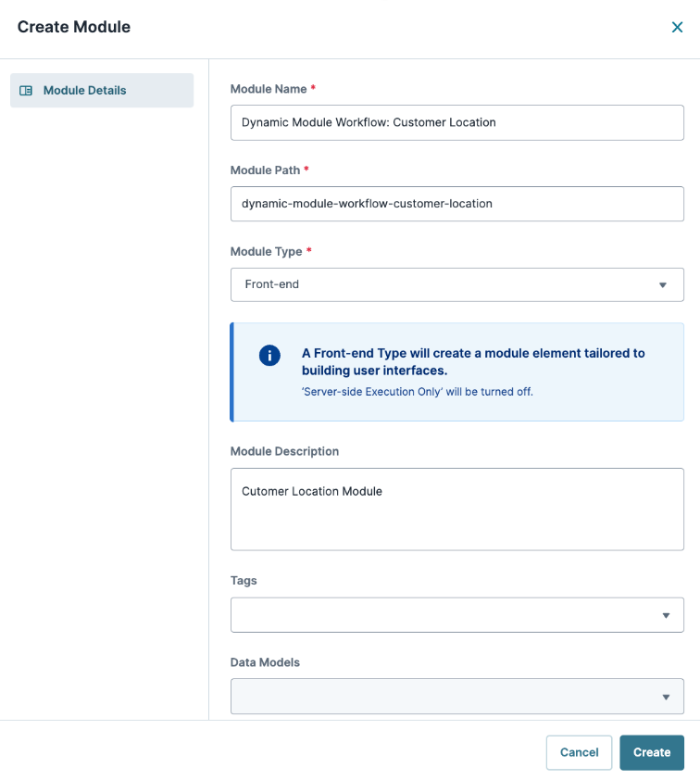Viewport: 700px width, 780px height.
Task: Click the Tags field label
Action: tap(244, 580)
